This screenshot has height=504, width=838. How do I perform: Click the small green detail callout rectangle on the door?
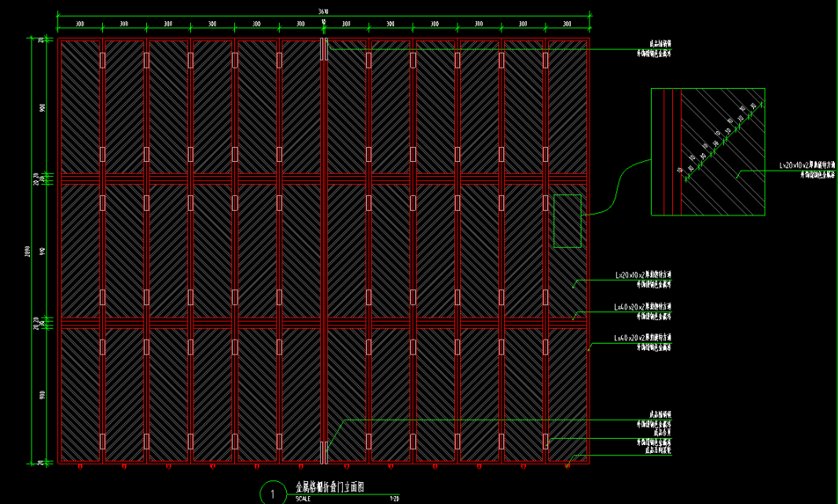(567, 221)
